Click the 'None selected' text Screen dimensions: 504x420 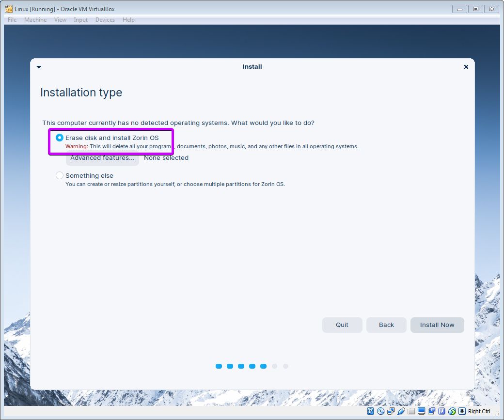tap(166, 158)
